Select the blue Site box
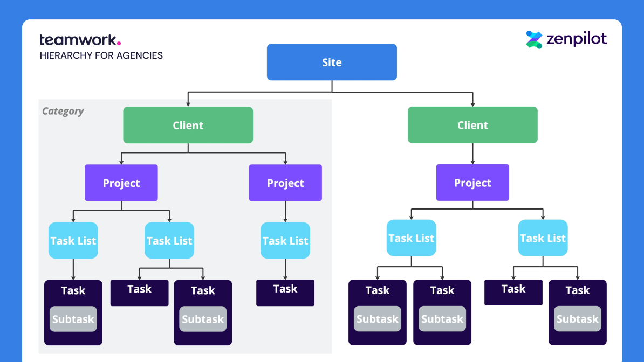The height and width of the screenshot is (362, 644). 331,62
